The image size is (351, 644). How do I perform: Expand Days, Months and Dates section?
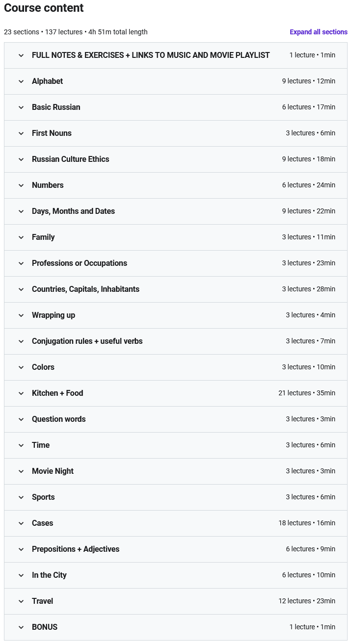[x=73, y=211]
